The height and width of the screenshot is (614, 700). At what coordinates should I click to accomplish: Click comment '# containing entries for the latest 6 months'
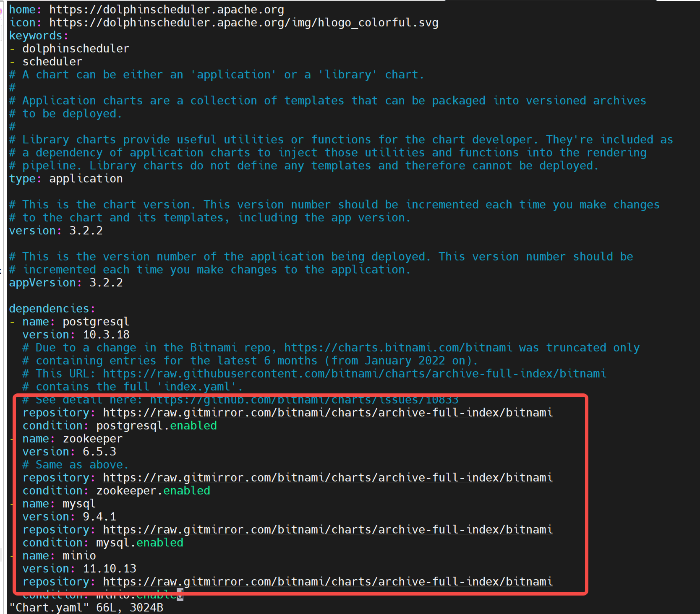(x=250, y=361)
